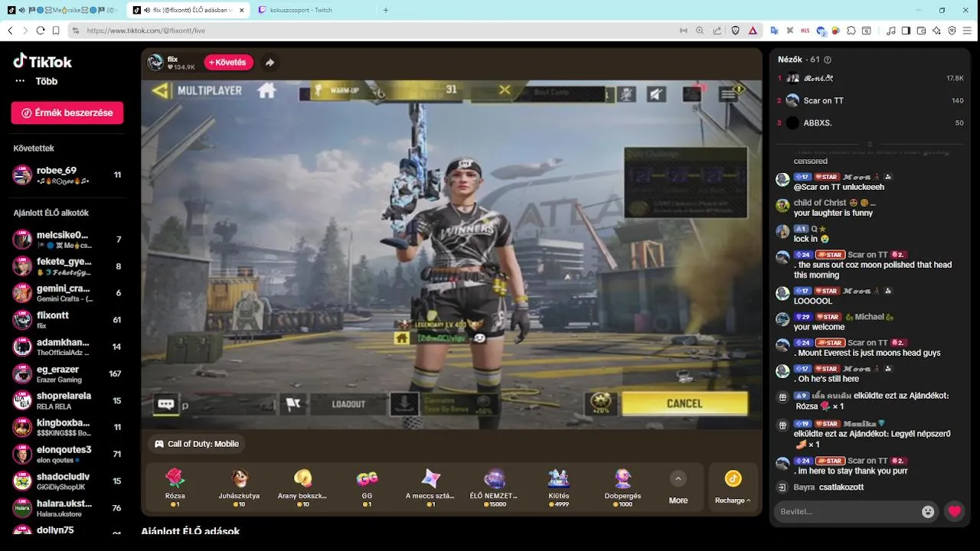Toggle the browser sidebar panel
Viewport: 980px width, 551px height.
click(x=906, y=31)
